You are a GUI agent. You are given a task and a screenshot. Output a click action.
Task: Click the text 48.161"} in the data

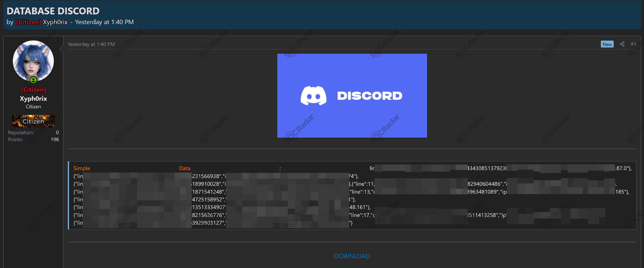coord(360,207)
